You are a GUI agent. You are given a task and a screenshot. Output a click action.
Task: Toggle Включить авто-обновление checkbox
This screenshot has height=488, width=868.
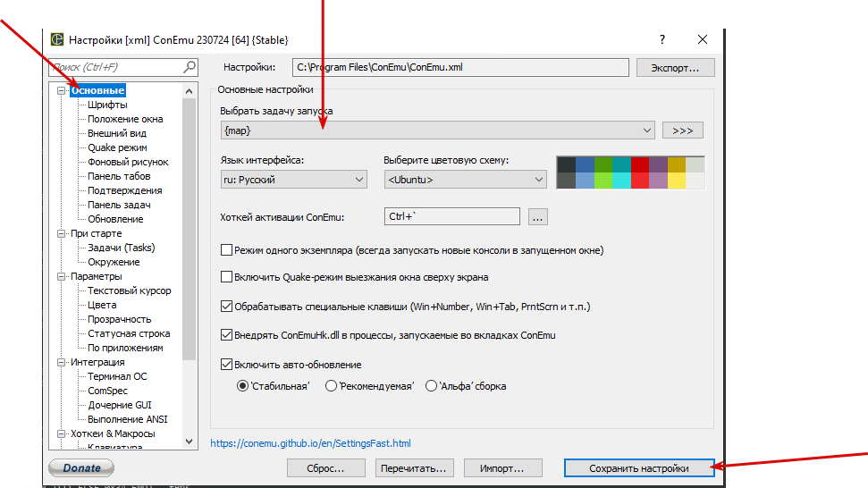click(x=226, y=364)
